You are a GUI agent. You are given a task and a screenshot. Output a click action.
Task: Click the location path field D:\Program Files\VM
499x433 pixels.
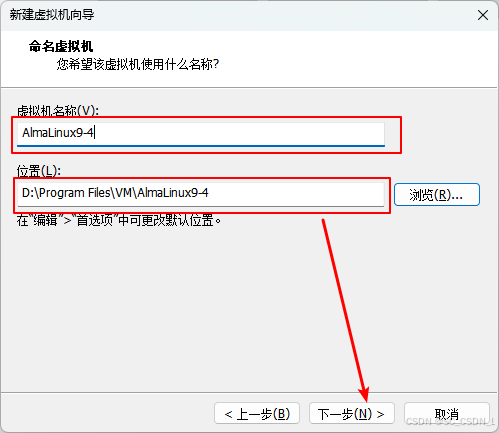pyautogui.click(x=201, y=194)
